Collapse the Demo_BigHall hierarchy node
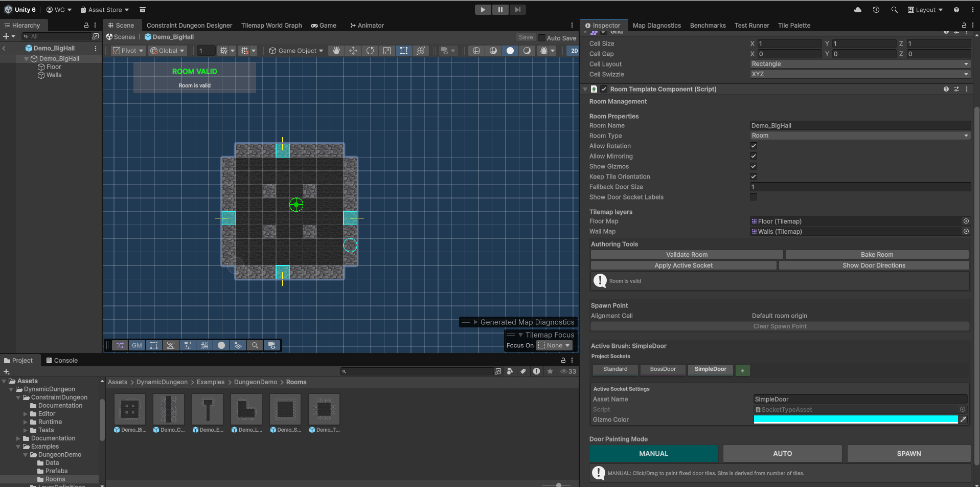 point(26,59)
